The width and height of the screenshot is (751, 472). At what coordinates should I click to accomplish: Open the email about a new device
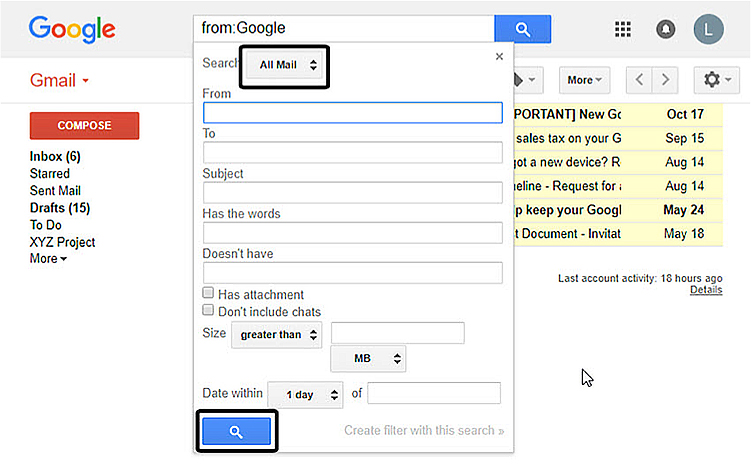[618, 162]
